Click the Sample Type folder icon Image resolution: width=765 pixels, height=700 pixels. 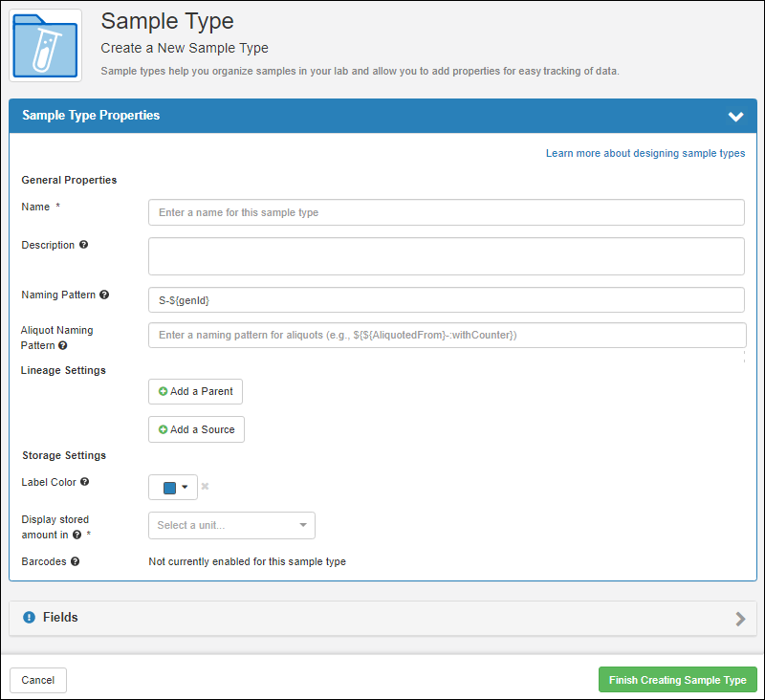(x=45, y=45)
